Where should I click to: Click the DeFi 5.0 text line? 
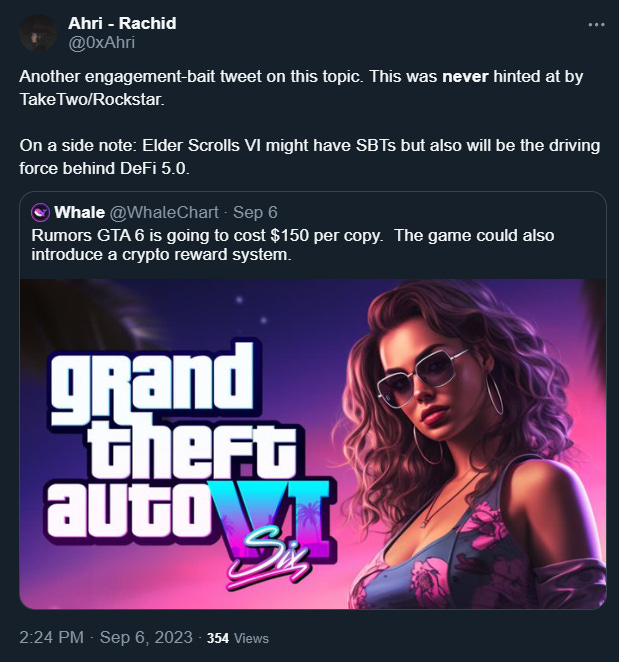[105, 168]
